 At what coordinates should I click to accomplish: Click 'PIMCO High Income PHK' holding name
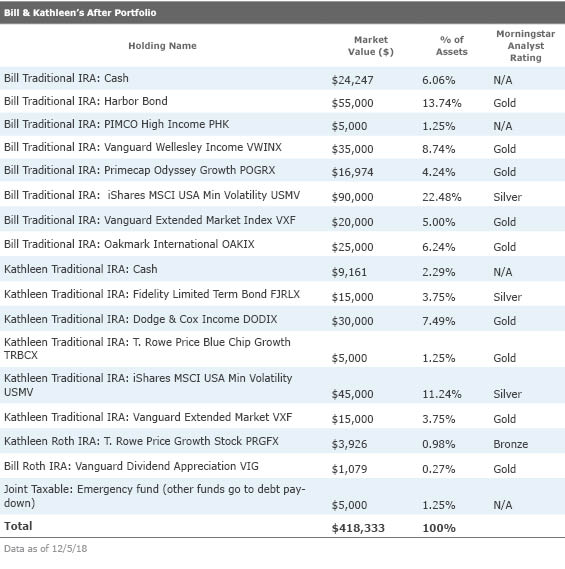[167, 124]
